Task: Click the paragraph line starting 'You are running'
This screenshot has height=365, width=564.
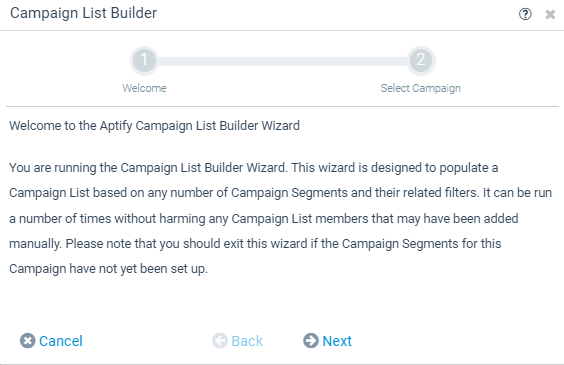Action: (254, 168)
